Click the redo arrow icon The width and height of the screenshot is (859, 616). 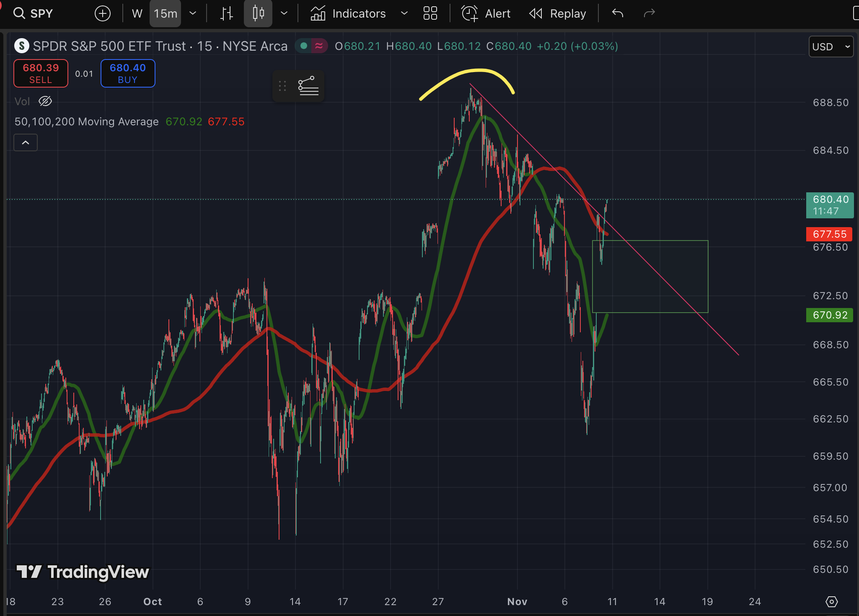[x=649, y=13]
